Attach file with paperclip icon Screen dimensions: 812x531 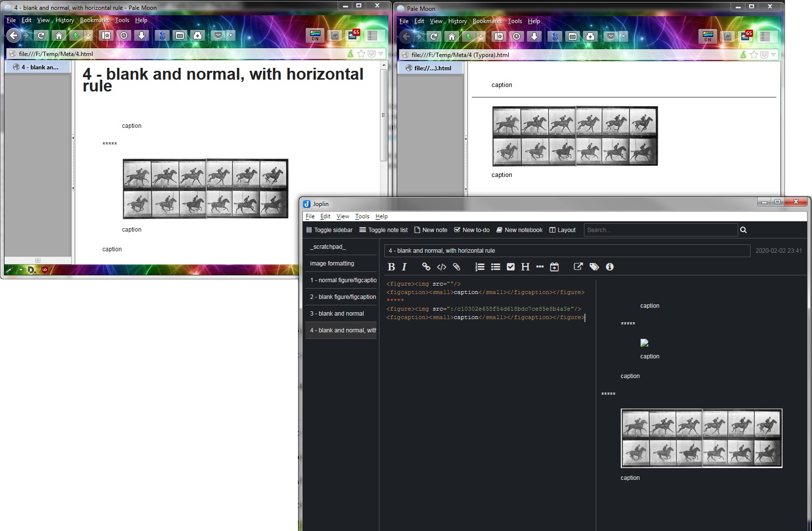457,267
